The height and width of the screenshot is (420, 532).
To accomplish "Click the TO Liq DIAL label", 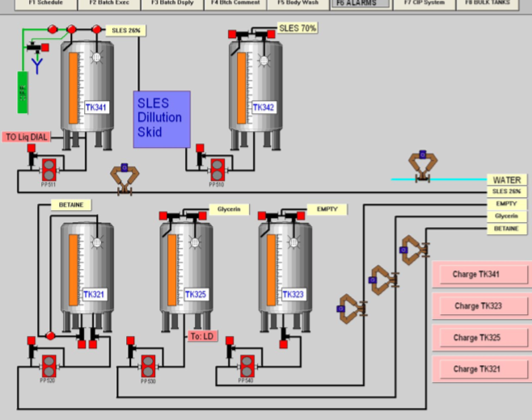I will click(27, 137).
